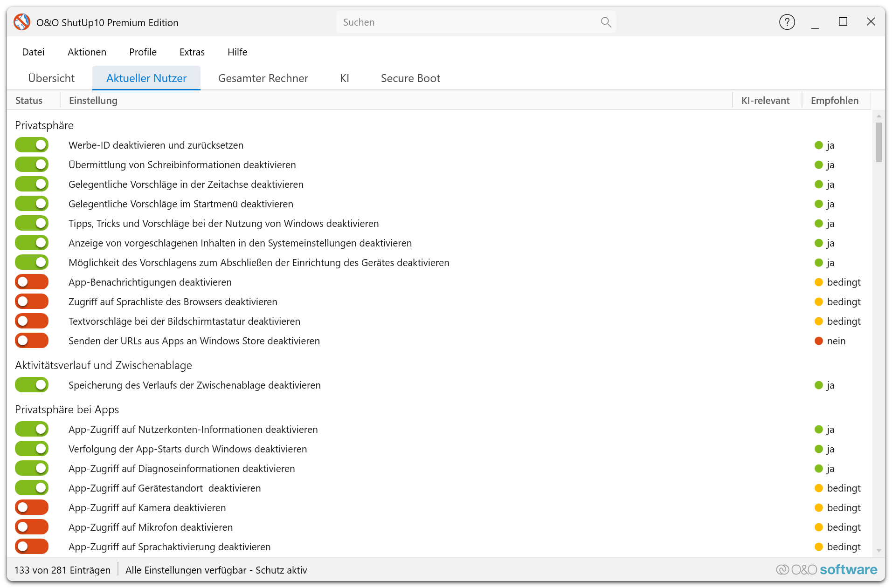Enable App-Zugriff auf Mikrofon deaktivieren switch
The image size is (892, 588).
tap(32, 527)
